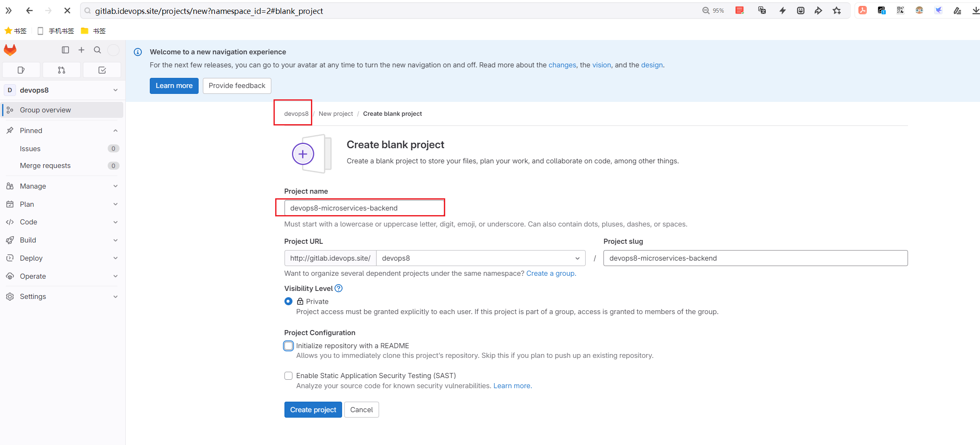Image resolution: width=980 pixels, height=445 pixels.
Task: Open the browser downloads icon
Action: pyautogui.click(x=976, y=11)
